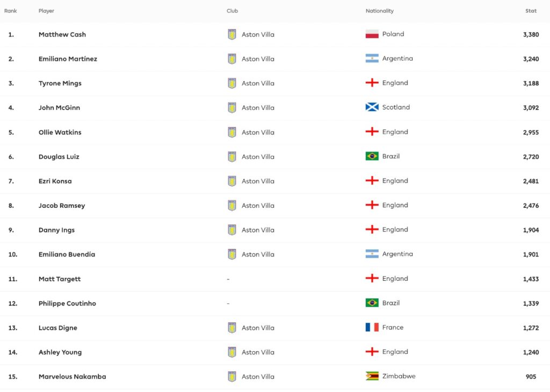This screenshot has height=392, width=550.
Task: Click the Stat column header
Action: 531,11
